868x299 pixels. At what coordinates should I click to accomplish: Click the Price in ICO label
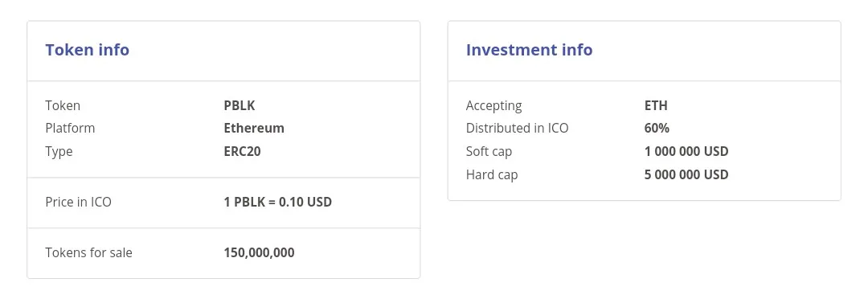(78, 202)
